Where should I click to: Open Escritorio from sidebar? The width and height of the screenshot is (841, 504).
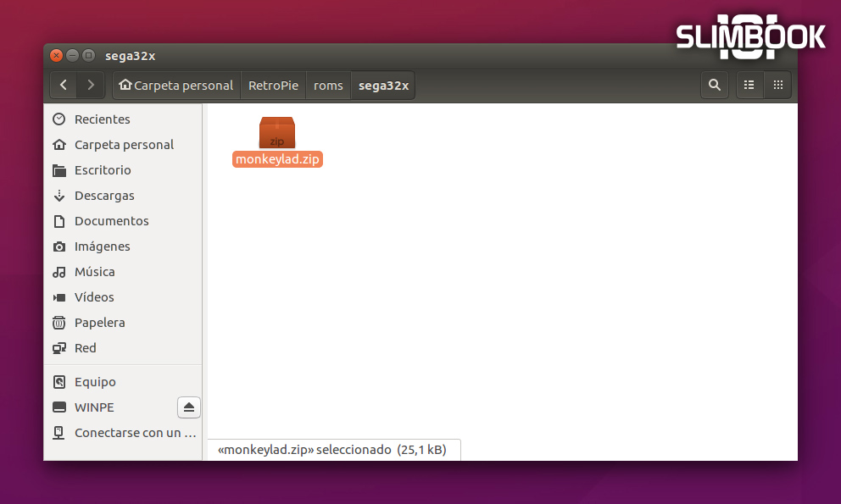[x=102, y=170]
